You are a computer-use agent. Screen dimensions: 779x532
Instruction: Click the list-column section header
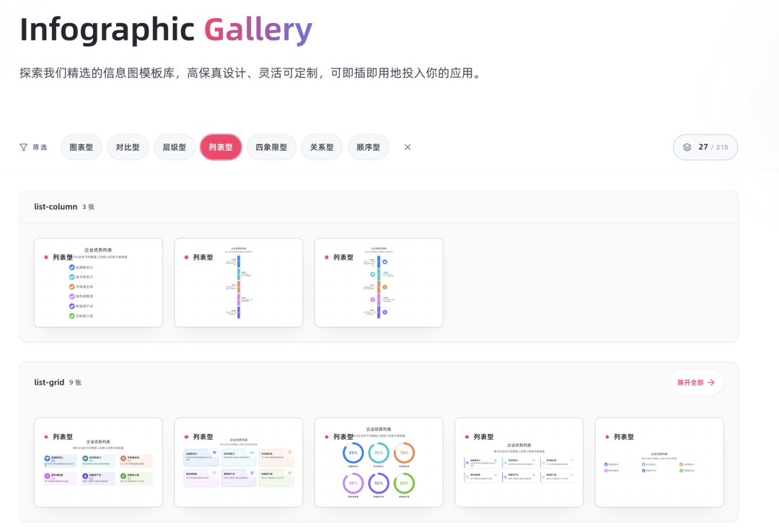pos(56,206)
